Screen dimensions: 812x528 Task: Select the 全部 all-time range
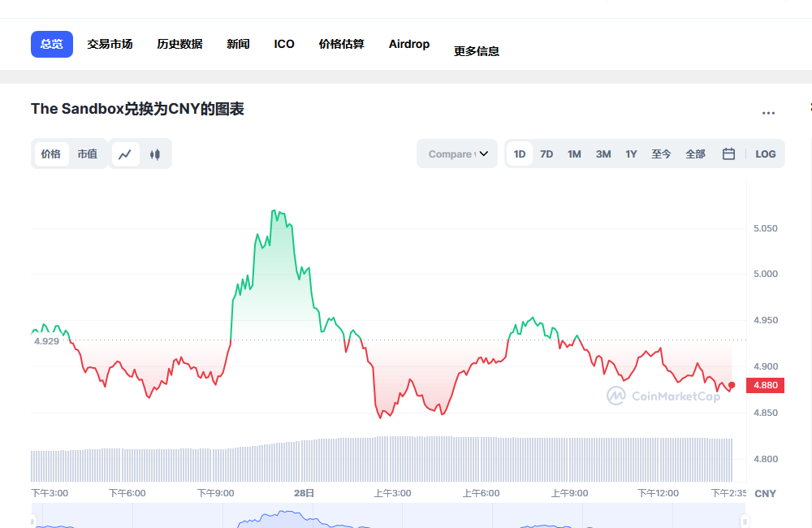tap(696, 154)
